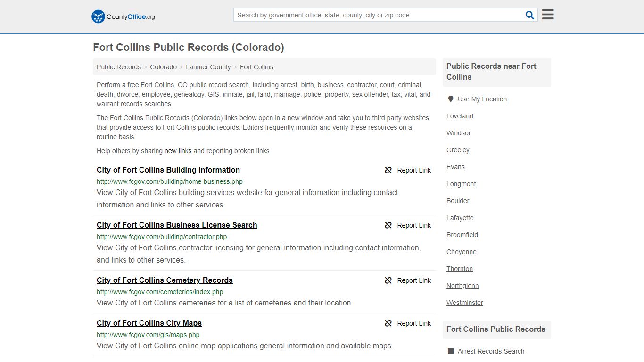This screenshot has width=644, height=362.
Task: Click the Arrest Records Search square icon
Action: [451, 351]
